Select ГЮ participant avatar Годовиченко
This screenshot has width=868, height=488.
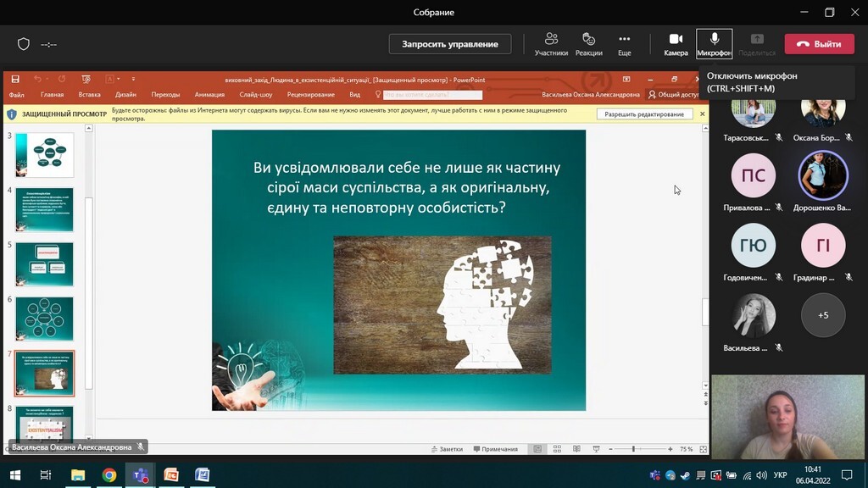click(753, 246)
